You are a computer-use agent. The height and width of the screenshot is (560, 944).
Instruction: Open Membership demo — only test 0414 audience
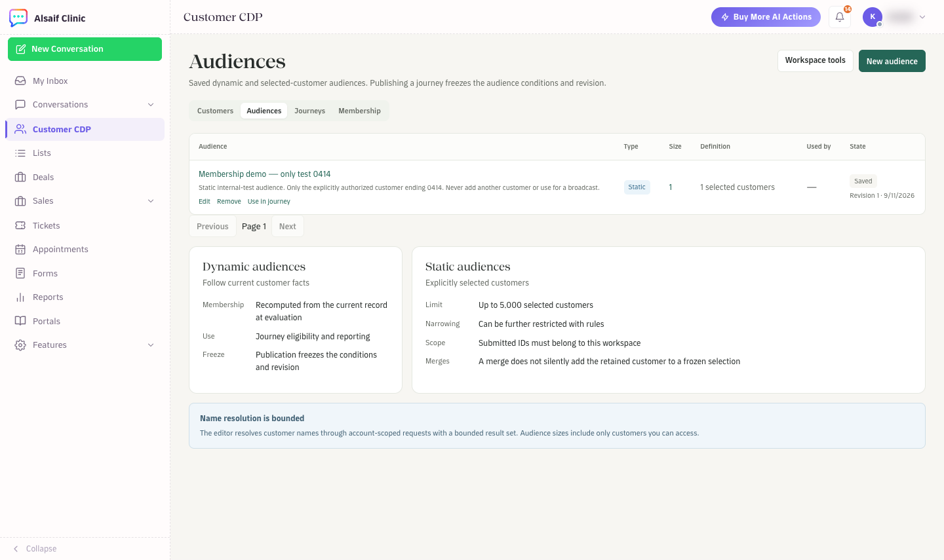pos(265,174)
